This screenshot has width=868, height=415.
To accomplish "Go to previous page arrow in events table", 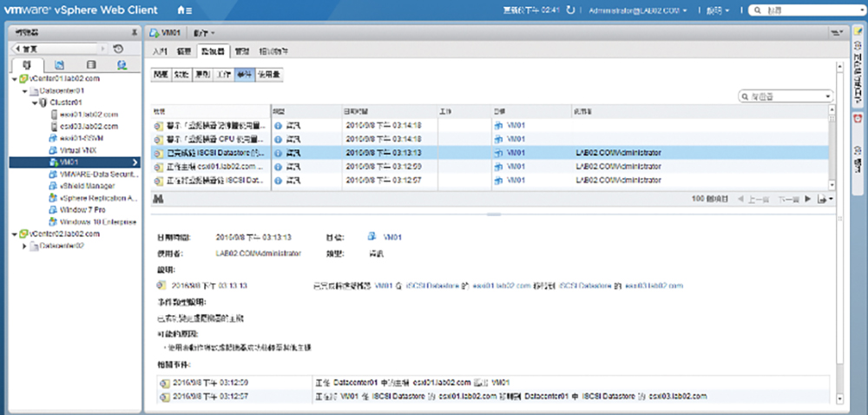I will [740, 198].
